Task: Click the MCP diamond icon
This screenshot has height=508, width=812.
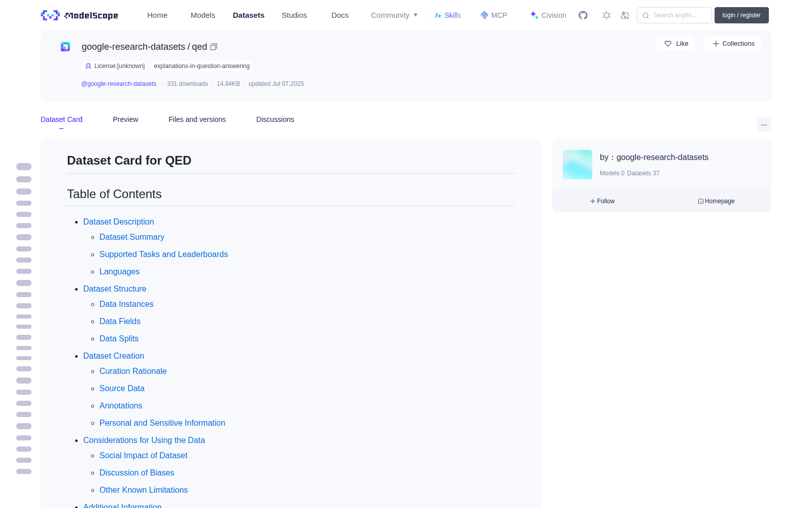Action: 484,15
